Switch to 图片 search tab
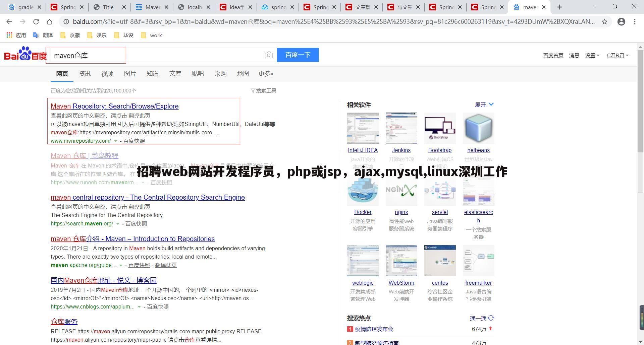 [x=130, y=74]
